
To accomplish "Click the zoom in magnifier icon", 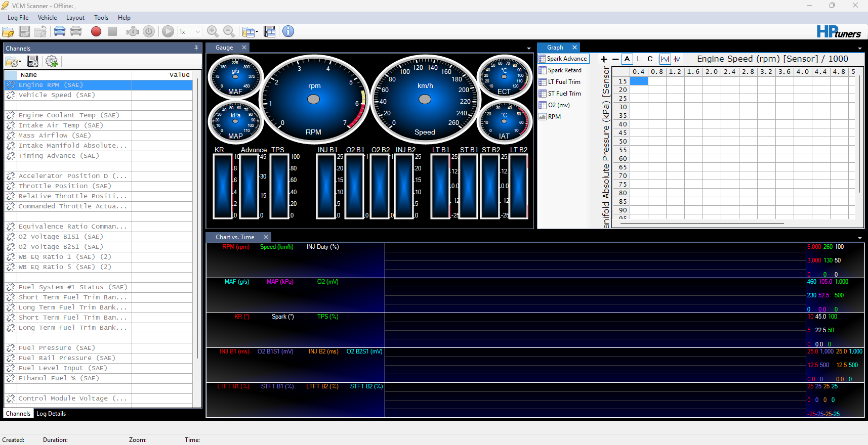I will click(213, 31).
